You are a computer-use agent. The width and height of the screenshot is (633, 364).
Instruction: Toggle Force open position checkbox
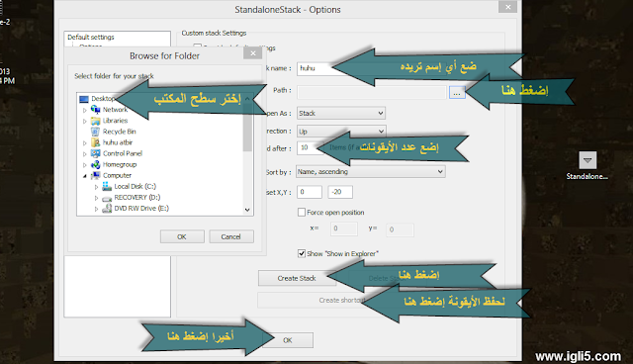click(x=301, y=213)
